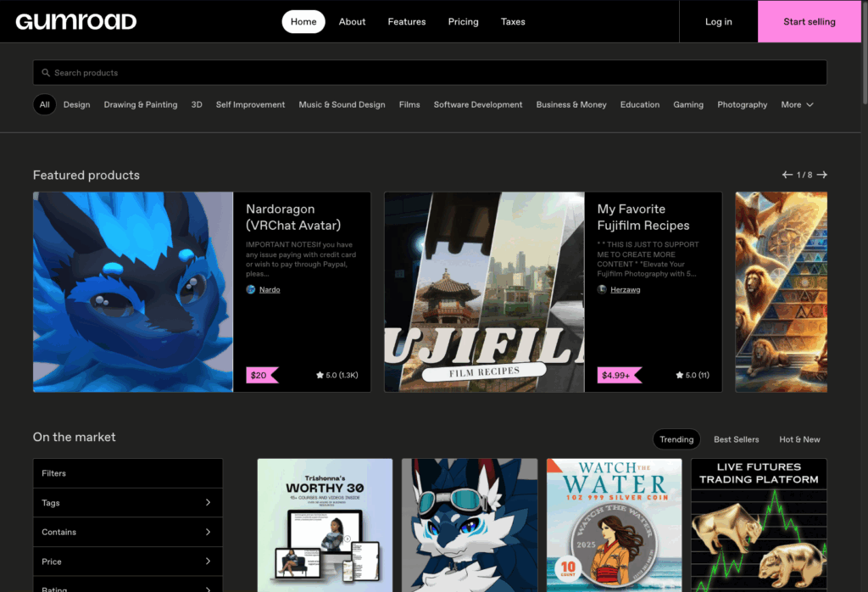
Task: Select the Home nav item
Action: pos(303,21)
